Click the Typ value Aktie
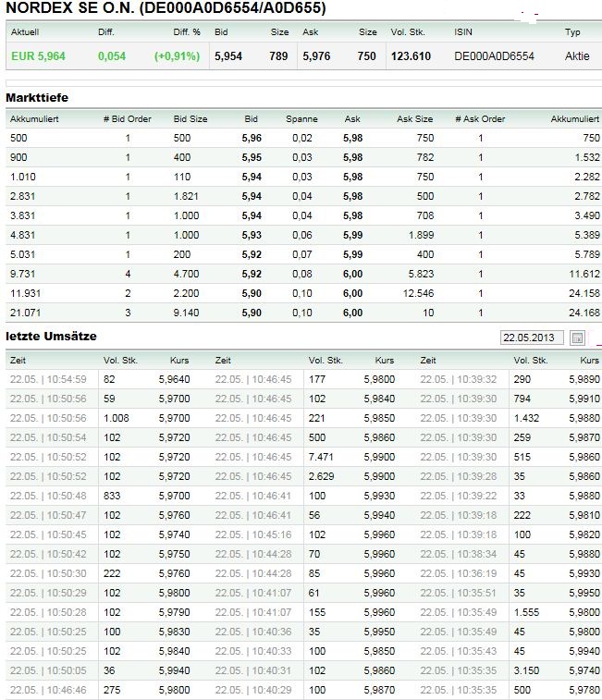 click(577, 56)
